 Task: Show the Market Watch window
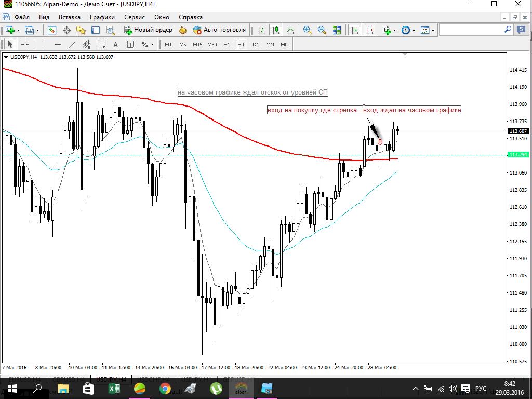[x=52, y=30]
